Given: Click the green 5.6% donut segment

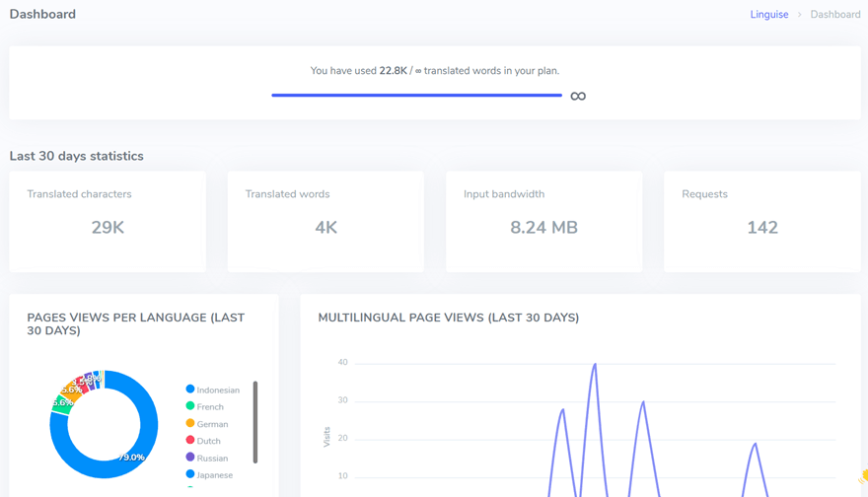Looking at the screenshot, I should pyautogui.click(x=62, y=403).
